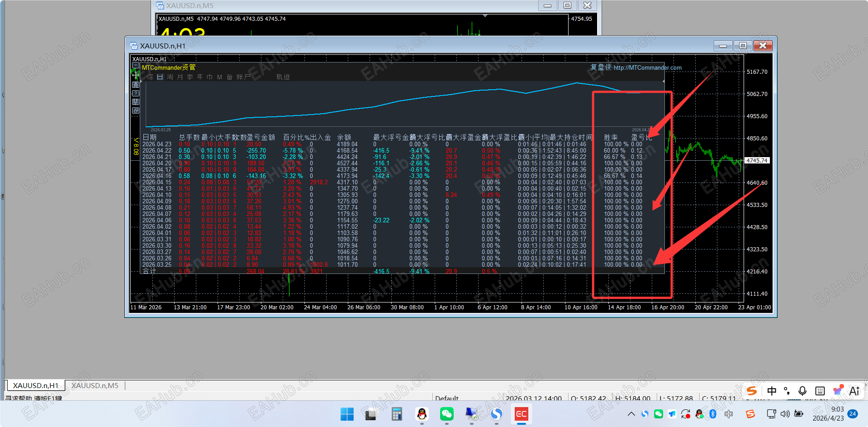Click the 4189.04 balance value
The width and height of the screenshot is (868, 427).
click(x=347, y=144)
